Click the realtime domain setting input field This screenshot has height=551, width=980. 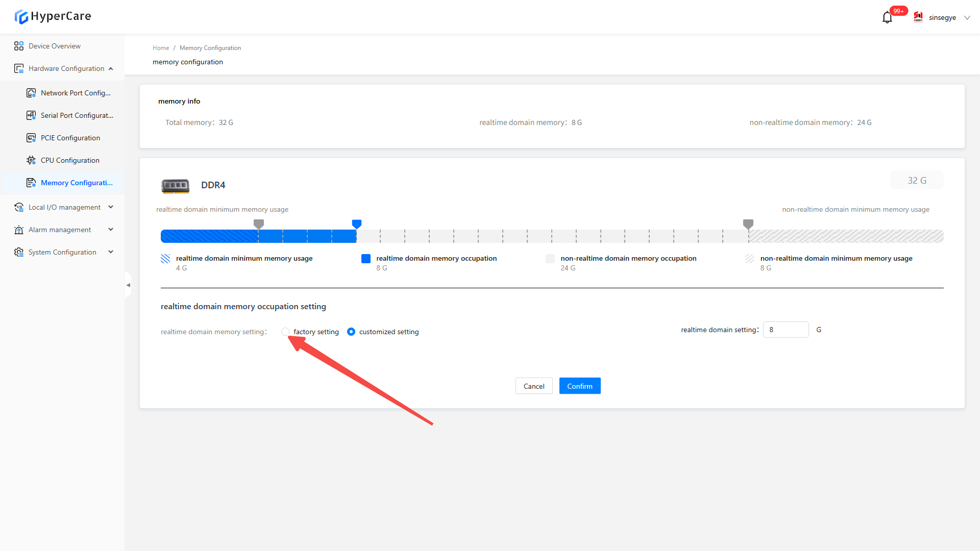786,330
